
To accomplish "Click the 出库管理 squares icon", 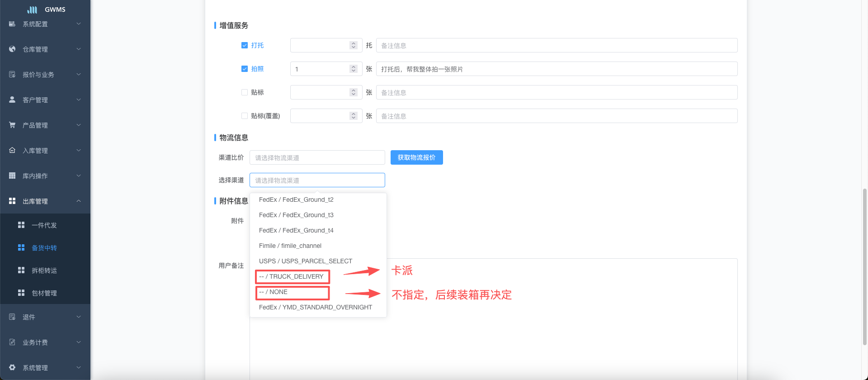I will click(12, 201).
